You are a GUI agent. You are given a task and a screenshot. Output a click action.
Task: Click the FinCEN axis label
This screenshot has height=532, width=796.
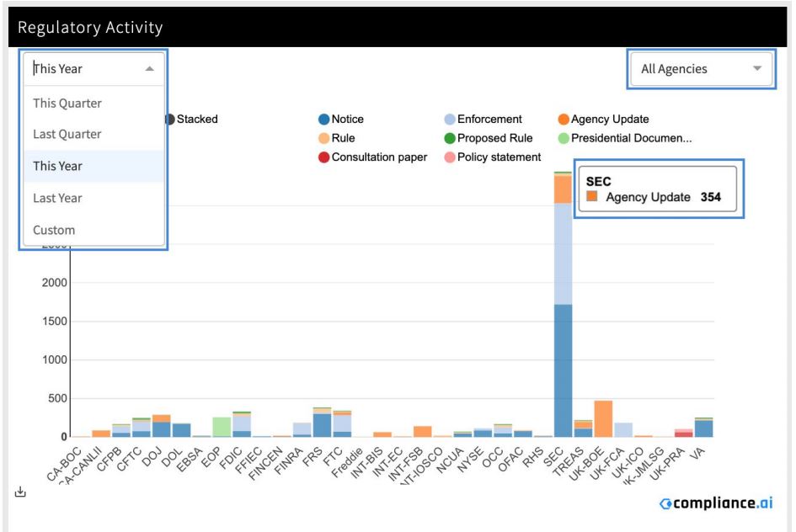point(265,462)
